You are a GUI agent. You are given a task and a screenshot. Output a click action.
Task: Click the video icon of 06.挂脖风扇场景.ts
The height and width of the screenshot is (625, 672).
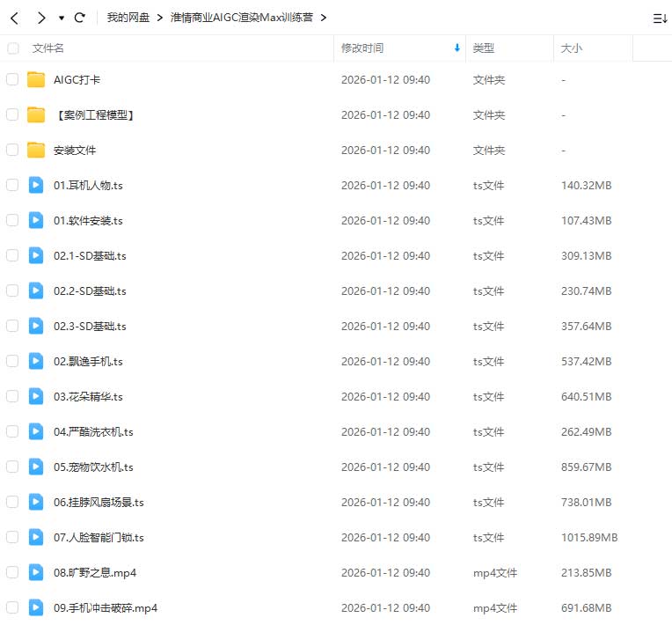36,502
